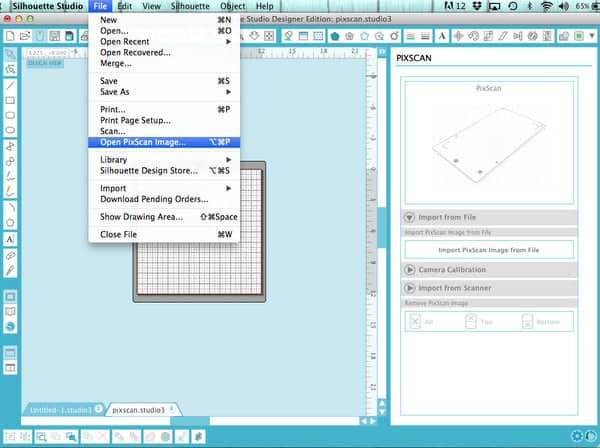Image resolution: width=600 pixels, height=448 pixels.
Task: Open the volume icon in menu bar
Action: [x=563, y=6]
